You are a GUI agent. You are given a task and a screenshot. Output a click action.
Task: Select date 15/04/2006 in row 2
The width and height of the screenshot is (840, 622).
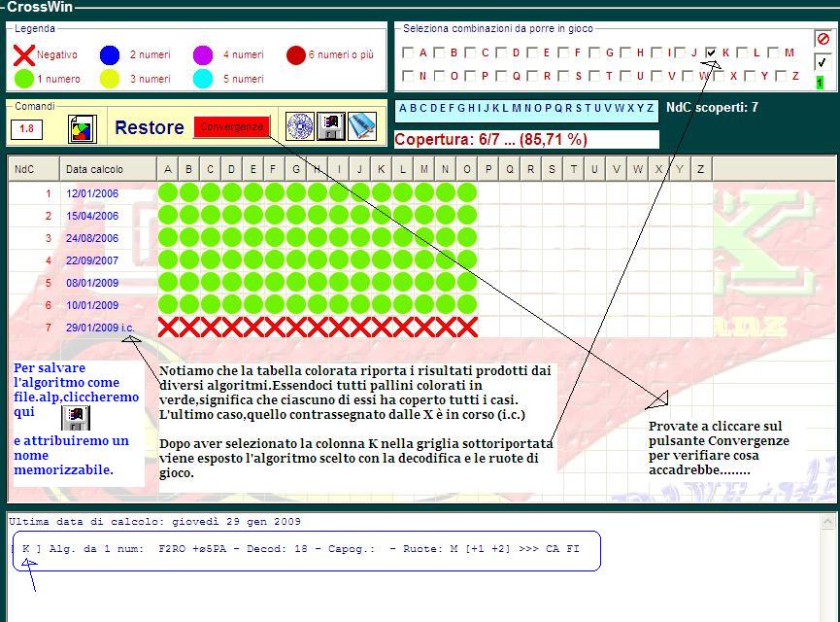92,216
